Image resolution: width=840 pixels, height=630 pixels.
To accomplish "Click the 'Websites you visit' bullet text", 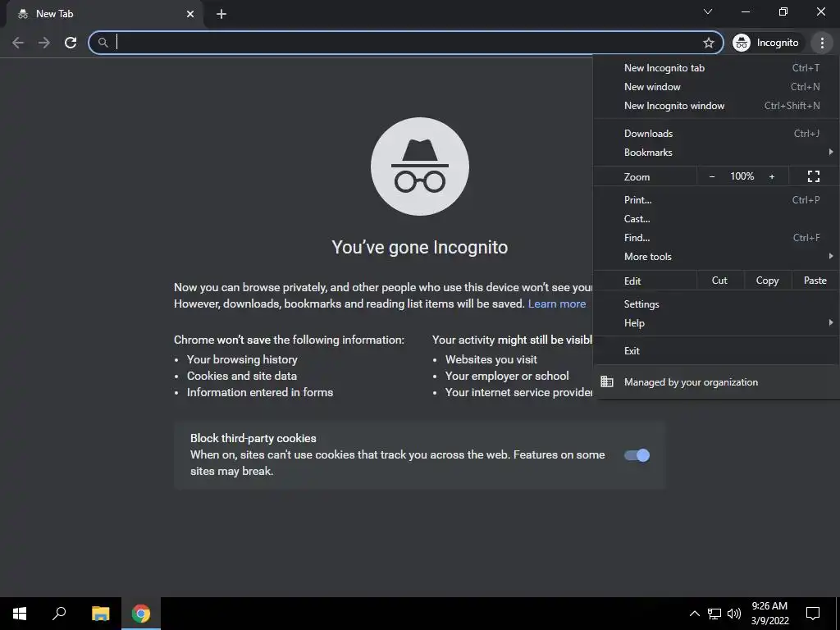I will pyautogui.click(x=491, y=359).
